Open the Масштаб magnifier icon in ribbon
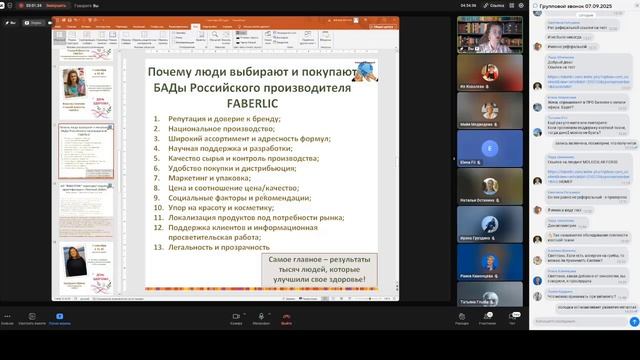The image size is (640, 360). coord(215,37)
